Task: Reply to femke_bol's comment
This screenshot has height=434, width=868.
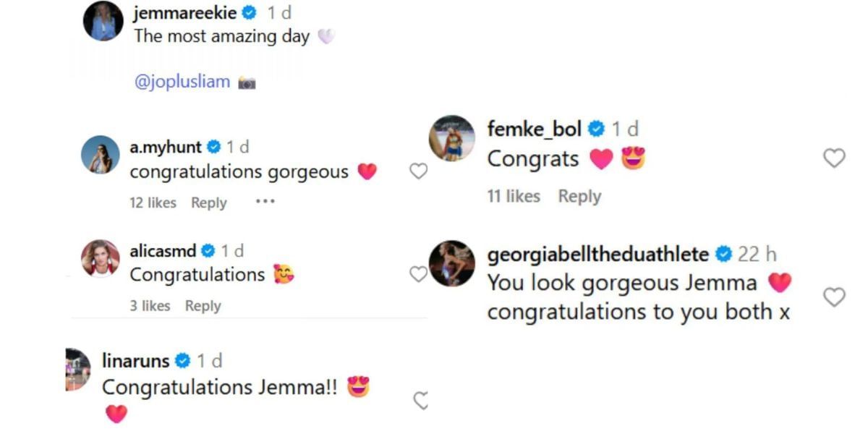Action: (x=579, y=196)
